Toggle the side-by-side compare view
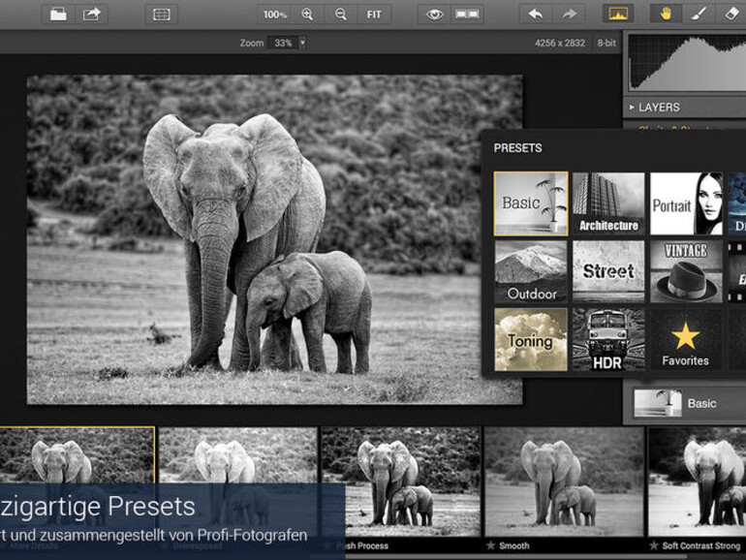This screenshot has width=746, height=560. pyautogui.click(x=467, y=15)
